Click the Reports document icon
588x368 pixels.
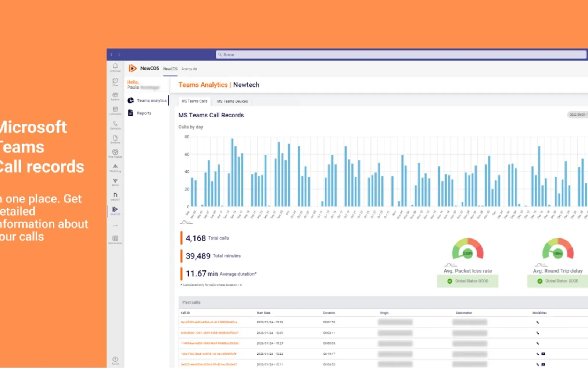(x=130, y=113)
